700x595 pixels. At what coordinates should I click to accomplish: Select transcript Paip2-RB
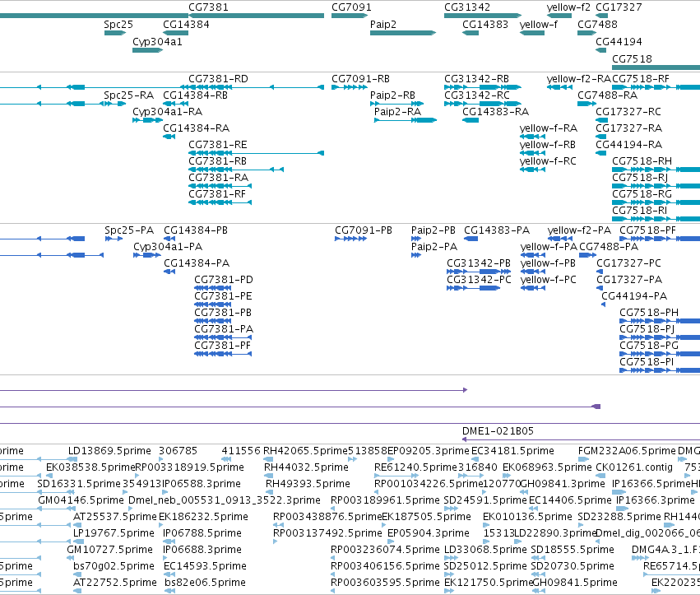point(396,104)
